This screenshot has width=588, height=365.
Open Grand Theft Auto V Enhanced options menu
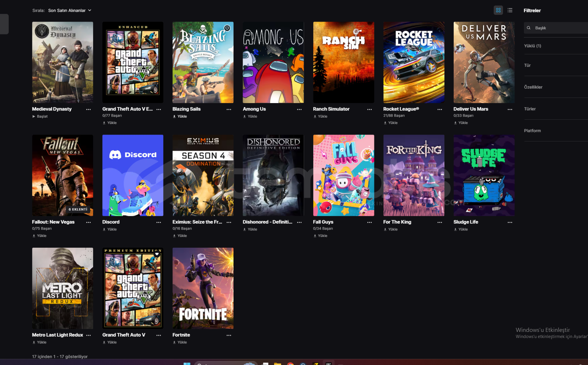[159, 109]
